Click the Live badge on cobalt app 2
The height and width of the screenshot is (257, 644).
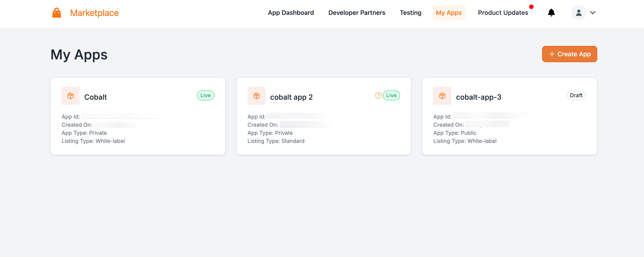tap(391, 95)
